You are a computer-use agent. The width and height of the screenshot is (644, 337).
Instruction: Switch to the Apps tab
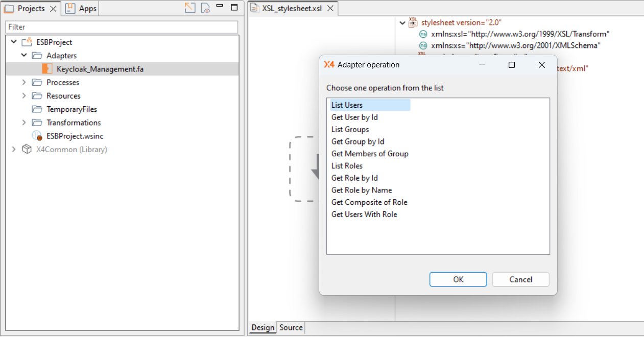coord(82,9)
